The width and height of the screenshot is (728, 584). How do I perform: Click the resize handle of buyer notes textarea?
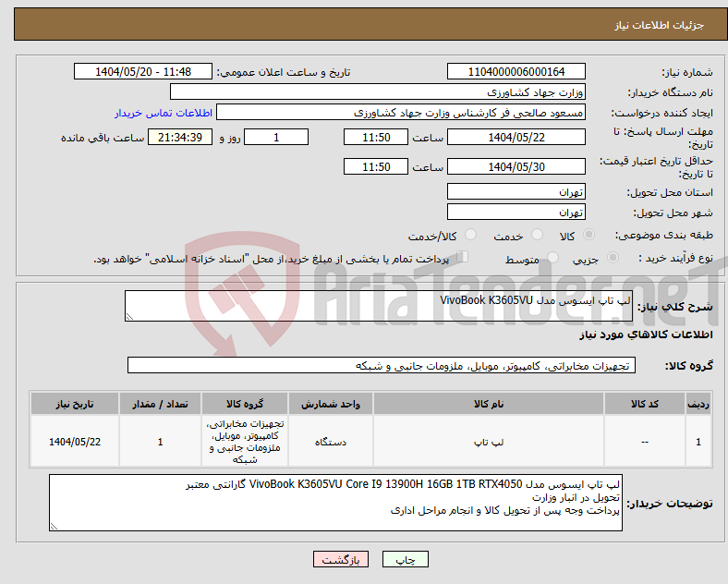54,527
